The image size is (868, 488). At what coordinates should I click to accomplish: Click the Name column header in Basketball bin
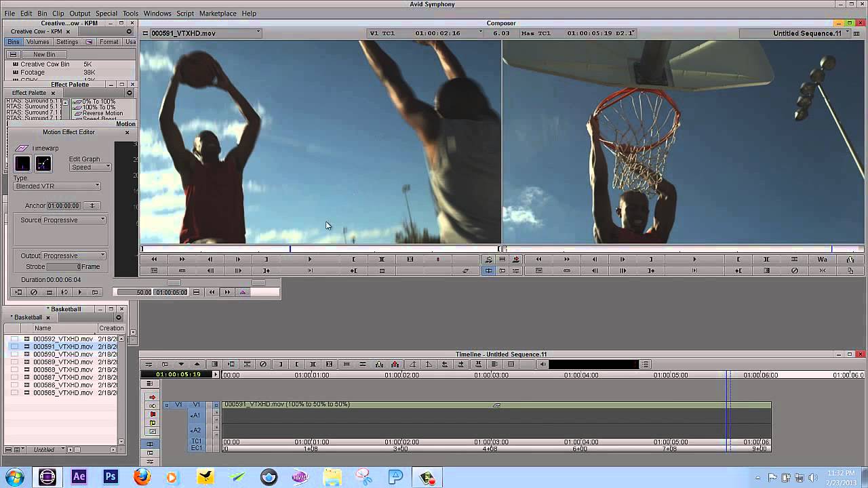[x=43, y=328]
